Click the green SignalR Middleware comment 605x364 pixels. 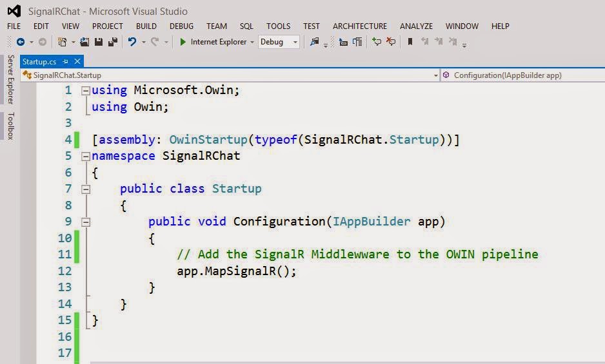tap(357, 254)
